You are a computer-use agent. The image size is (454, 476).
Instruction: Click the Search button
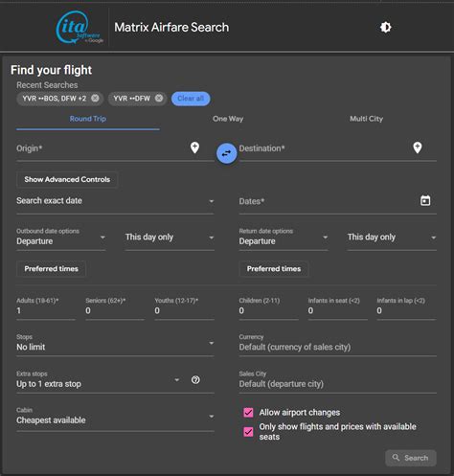(411, 458)
